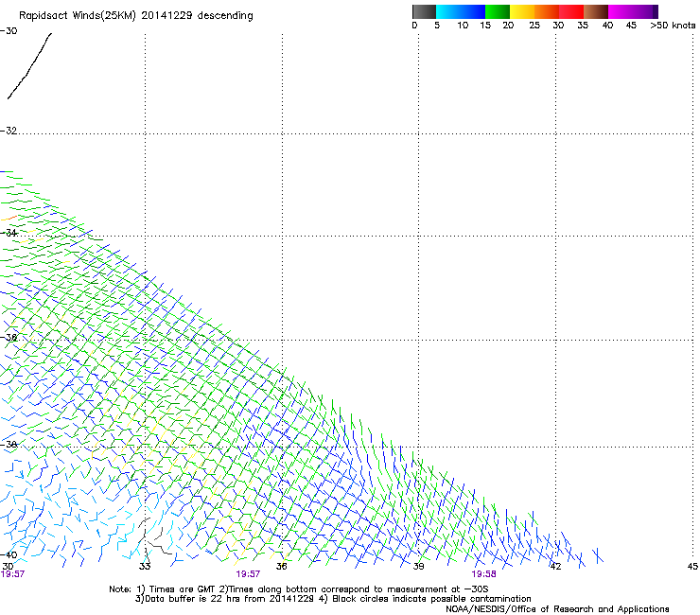700x615 pixels.
Task: Click the '-38' latitude axis label
Action: pyautogui.click(x=9, y=445)
